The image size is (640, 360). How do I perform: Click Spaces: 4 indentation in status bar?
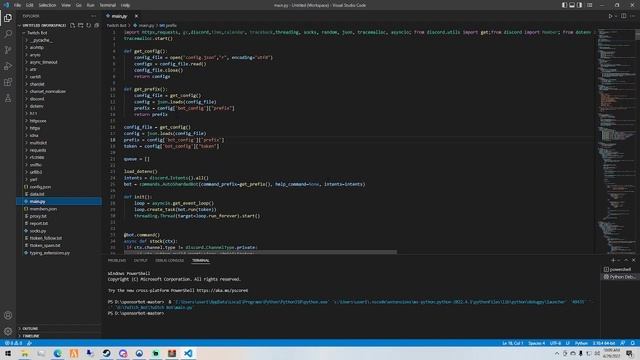point(536,343)
